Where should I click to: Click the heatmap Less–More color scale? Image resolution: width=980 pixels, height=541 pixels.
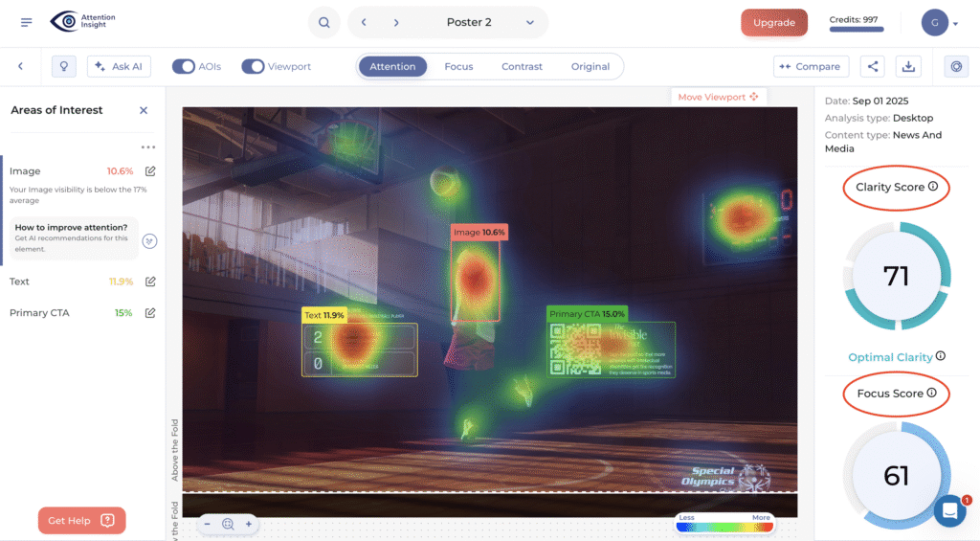pos(724,525)
